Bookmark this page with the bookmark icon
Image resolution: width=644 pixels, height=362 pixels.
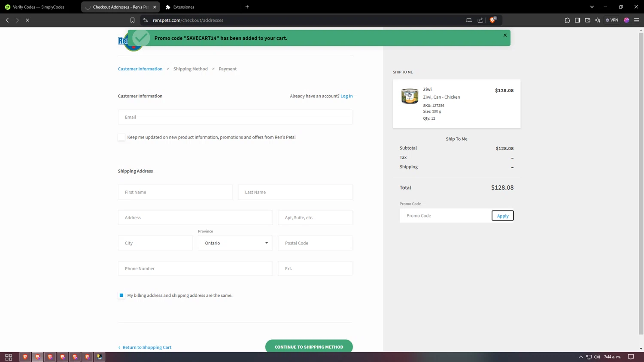(132, 20)
